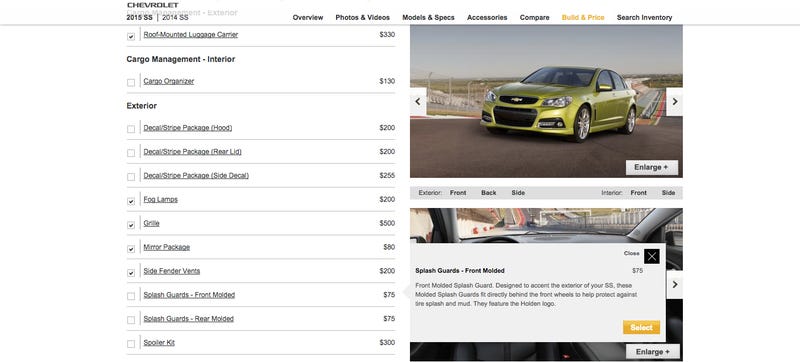Check Decal/Stripe Package (Hood) checkbox
The image size is (800, 362).
pos(131,129)
